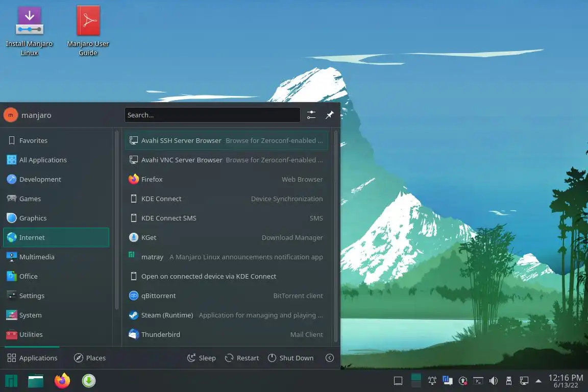This screenshot has height=392, width=588.
Task: Open matray icon in system tray
Action: tap(447, 381)
